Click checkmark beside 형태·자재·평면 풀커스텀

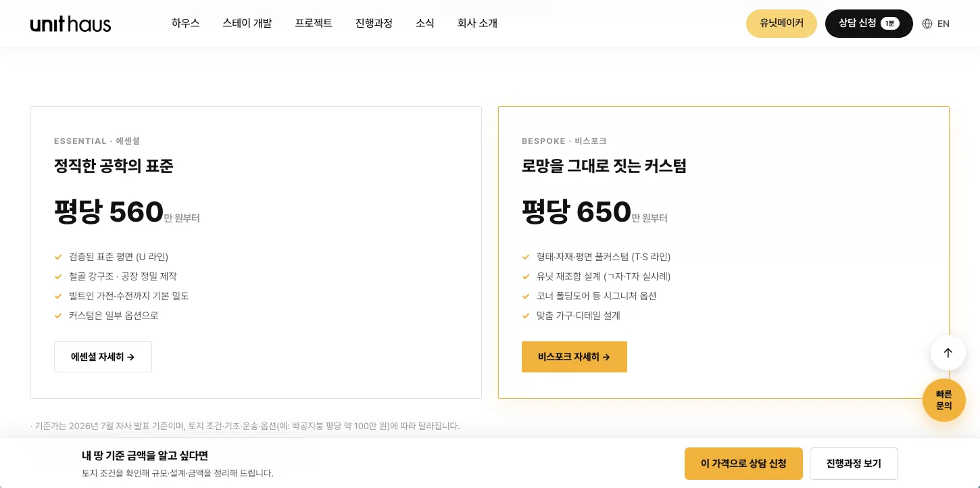click(x=526, y=257)
